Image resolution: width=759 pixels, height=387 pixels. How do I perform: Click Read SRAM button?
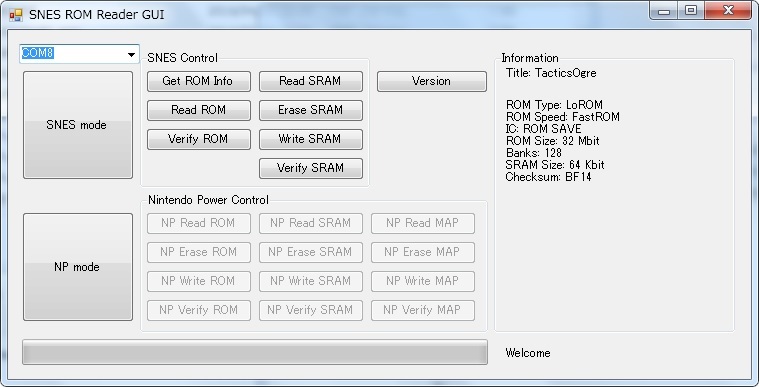(x=311, y=81)
